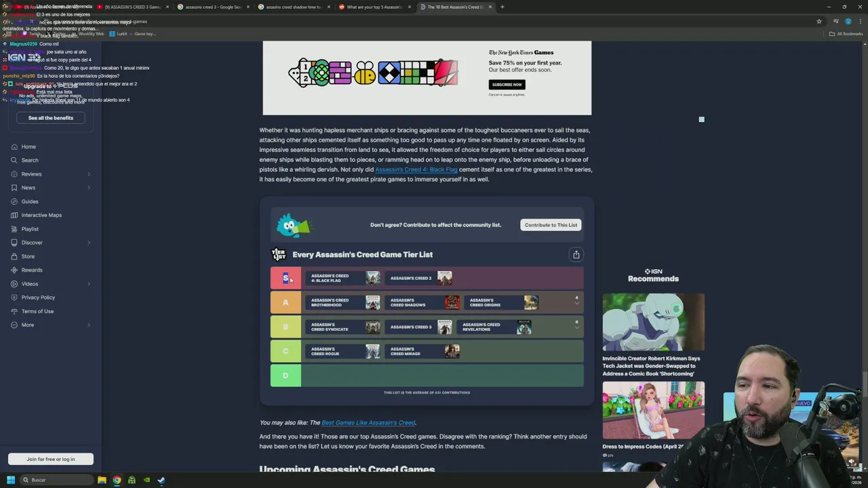Open the NVIDIA app from the taskbar
The width and height of the screenshot is (868, 488).
(x=146, y=480)
